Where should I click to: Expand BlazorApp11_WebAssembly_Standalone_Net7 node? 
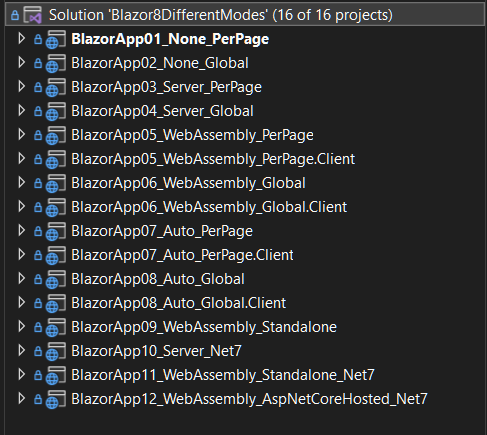pyautogui.click(x=22, y=375)
